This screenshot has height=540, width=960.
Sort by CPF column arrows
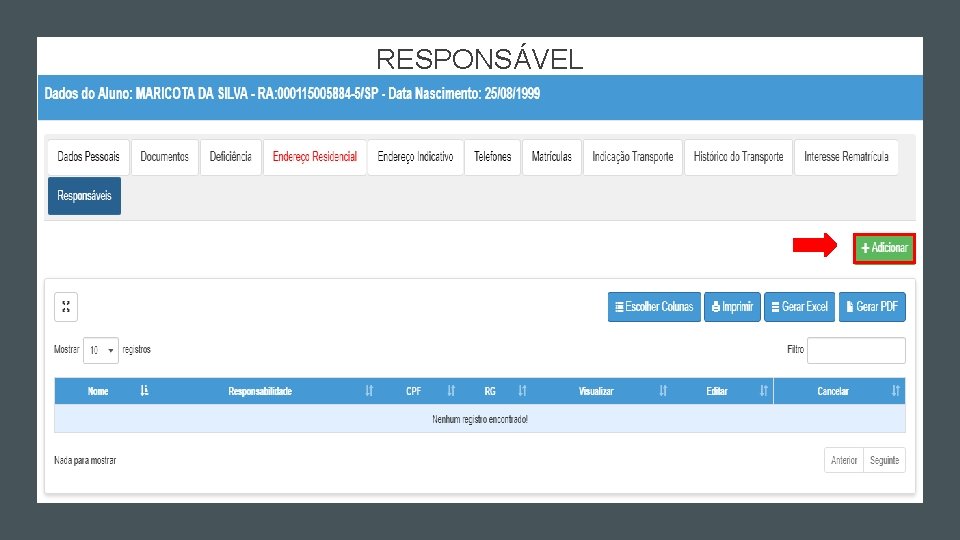point(451,391)
